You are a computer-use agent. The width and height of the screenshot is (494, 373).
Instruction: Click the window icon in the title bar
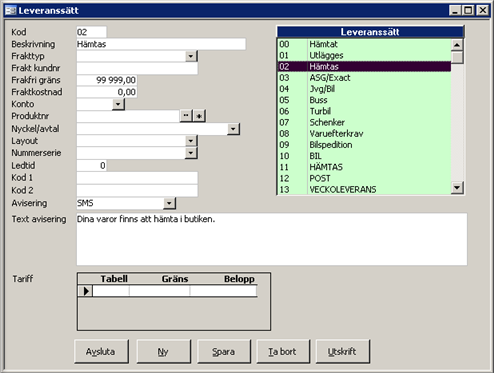click(11, 10)
